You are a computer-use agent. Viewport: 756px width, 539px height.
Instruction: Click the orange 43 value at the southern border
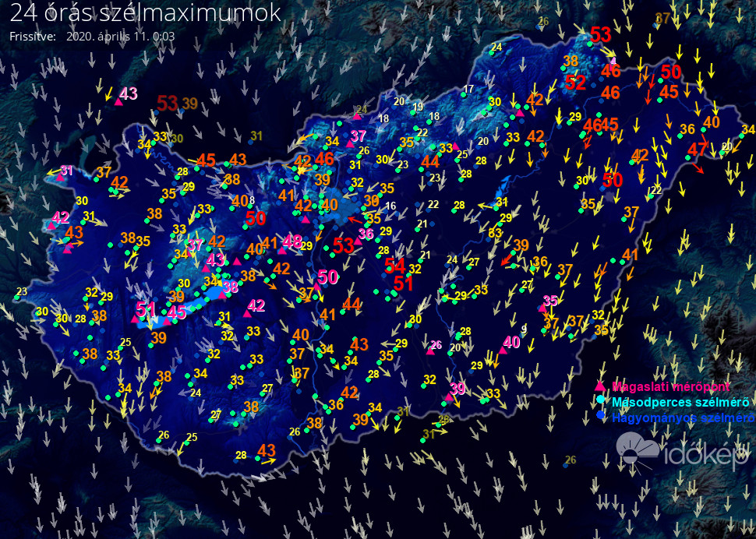pyautogui.click(x=266, y=450)
